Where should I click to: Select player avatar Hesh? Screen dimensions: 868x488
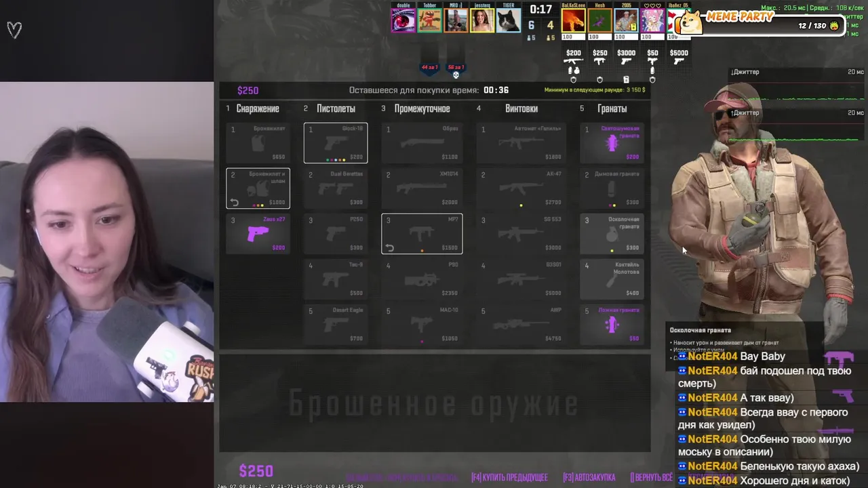pos(599,20)
